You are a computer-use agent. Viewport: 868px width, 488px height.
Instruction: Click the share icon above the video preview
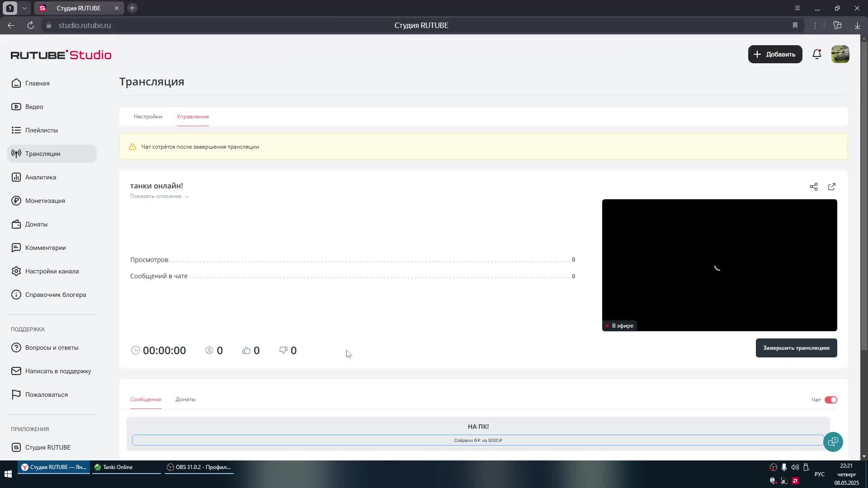tap(813, 187)
